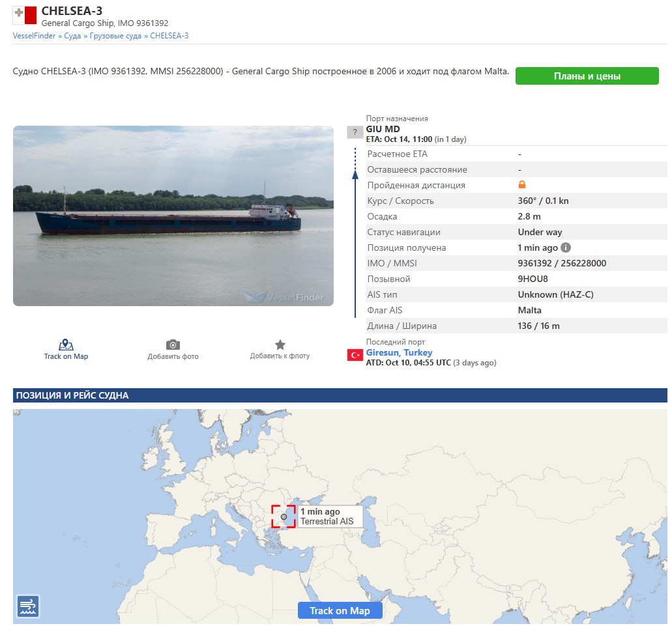The width and height of the screenshot is (672, 637).
Task: Click the GIU MD destination text
Action: (383, 130)
